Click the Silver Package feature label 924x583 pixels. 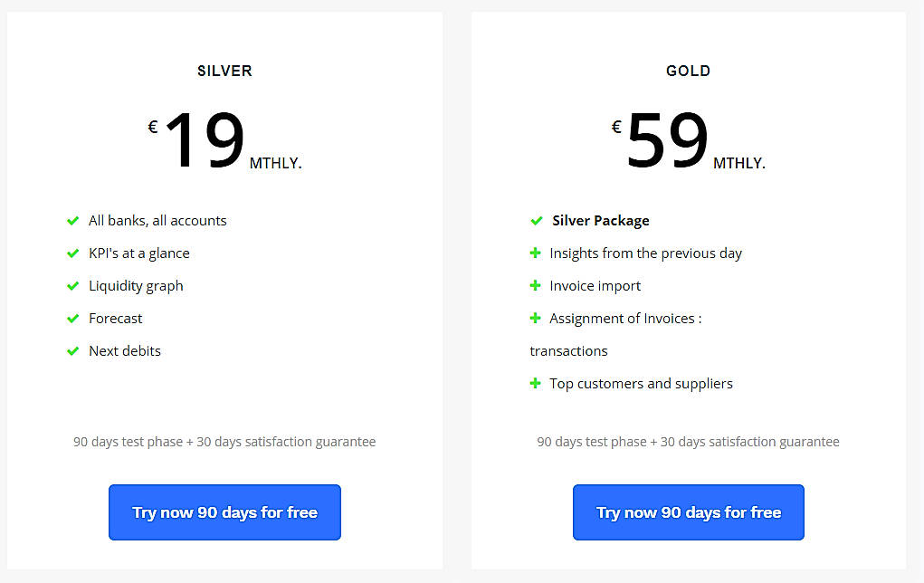[601, 220]
